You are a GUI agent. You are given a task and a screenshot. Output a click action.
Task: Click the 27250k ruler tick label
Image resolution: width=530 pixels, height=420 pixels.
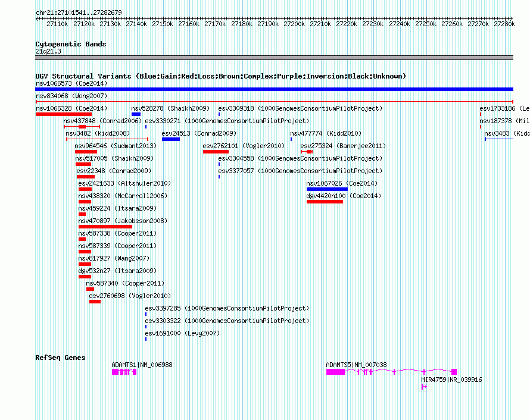426,24
